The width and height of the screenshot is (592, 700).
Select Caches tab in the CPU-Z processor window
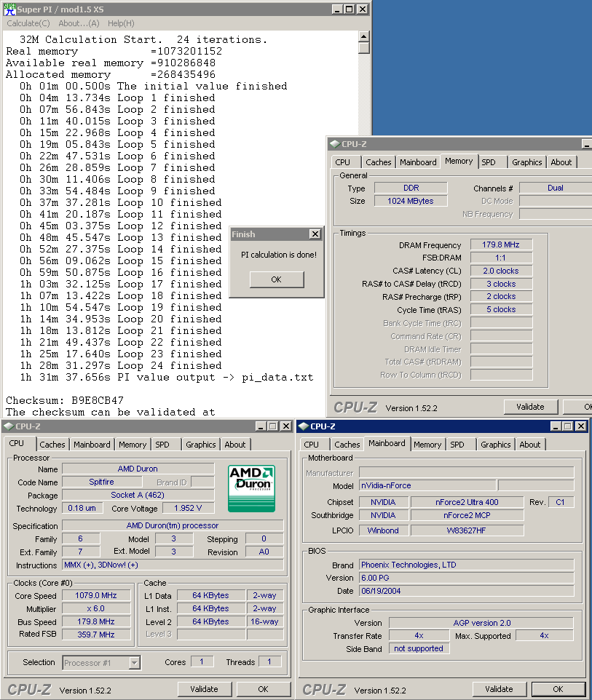click(52, 445)
